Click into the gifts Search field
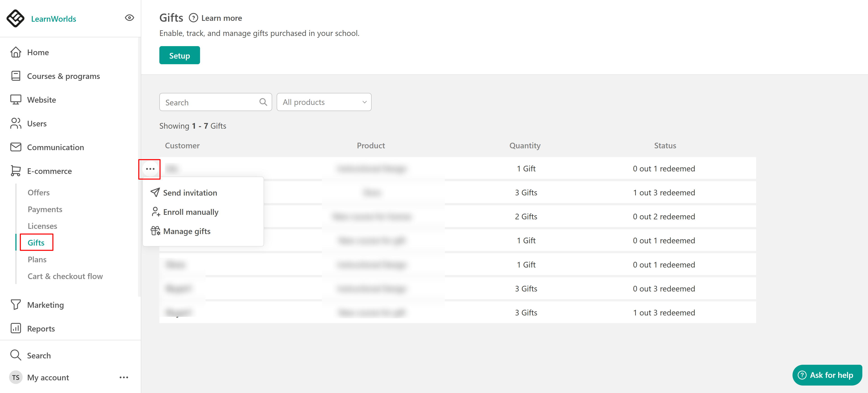 (209, 102)
